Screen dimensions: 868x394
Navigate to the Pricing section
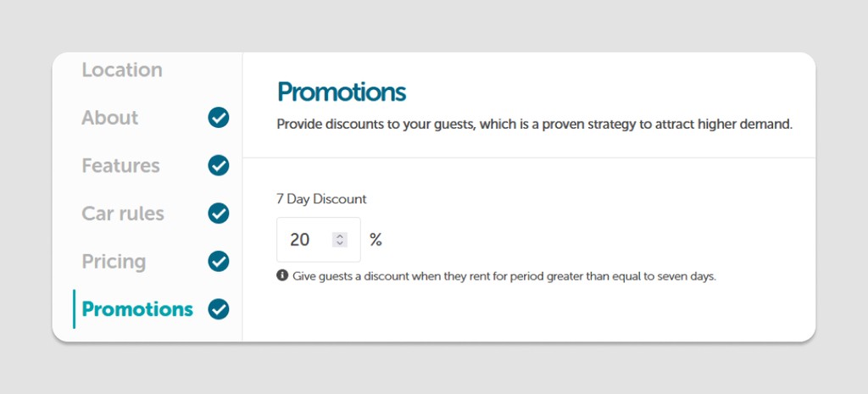[114, 261]
